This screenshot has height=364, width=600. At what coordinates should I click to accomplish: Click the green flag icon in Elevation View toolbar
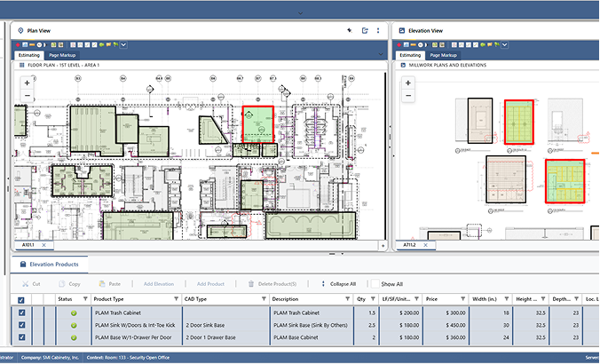click(x=497, y=44)
